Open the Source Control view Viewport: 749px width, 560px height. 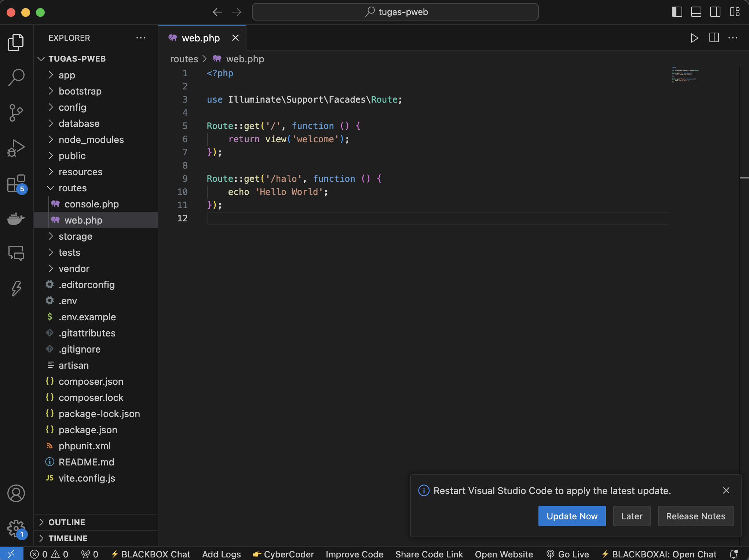click(16, 113)
